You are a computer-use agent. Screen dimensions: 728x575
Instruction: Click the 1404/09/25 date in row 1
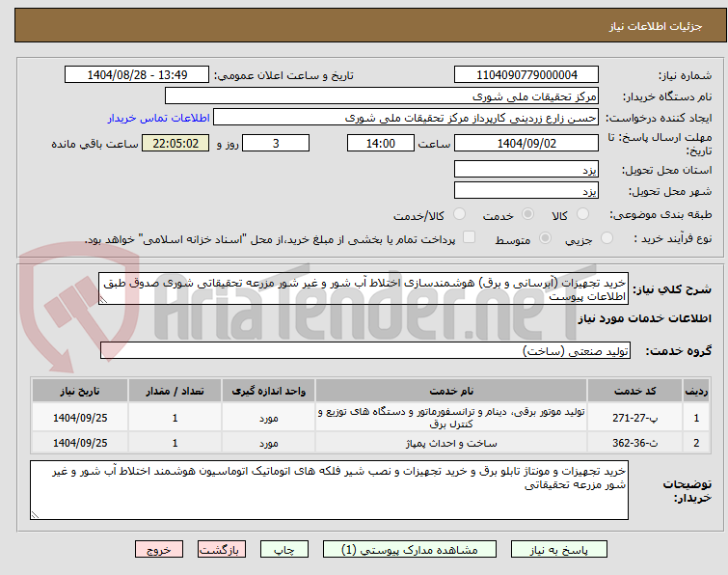click(80, 418)
